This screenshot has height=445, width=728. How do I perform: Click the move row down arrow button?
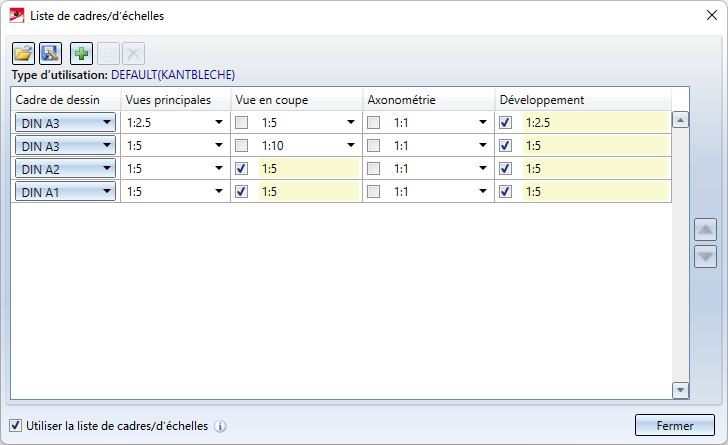coord(705,257)
